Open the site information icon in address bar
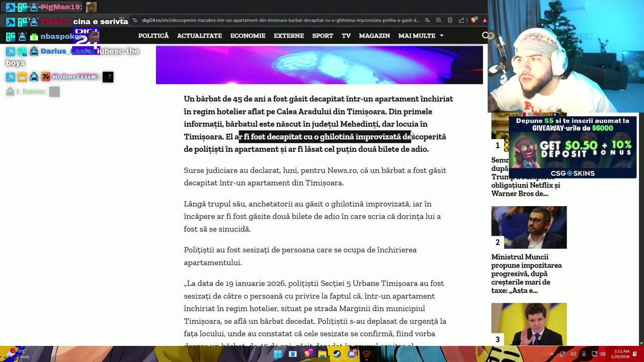 pos(134,21)
